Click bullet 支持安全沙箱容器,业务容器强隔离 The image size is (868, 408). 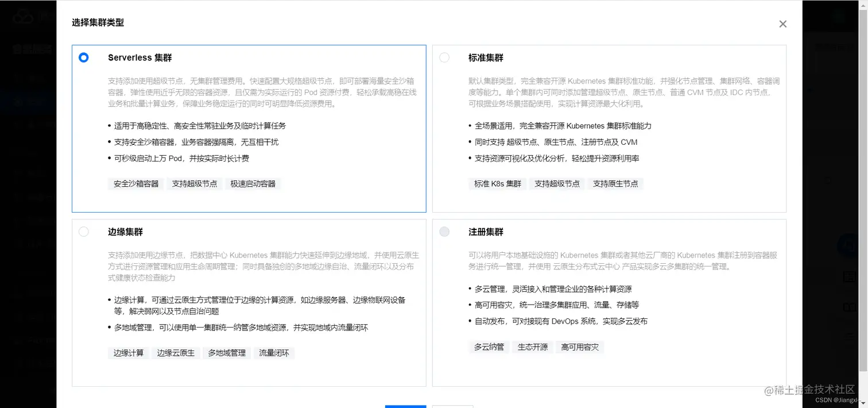(196, 142)
